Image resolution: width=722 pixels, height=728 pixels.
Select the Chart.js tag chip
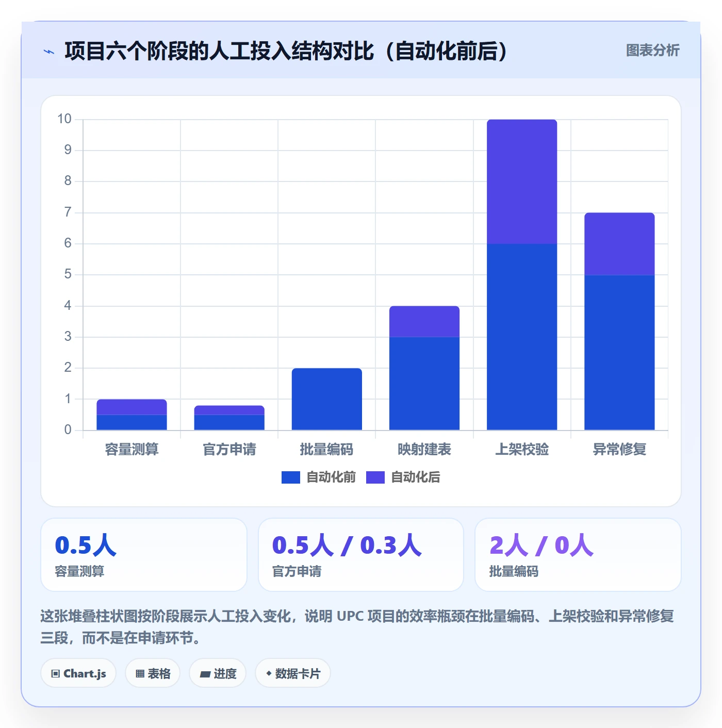78,673
